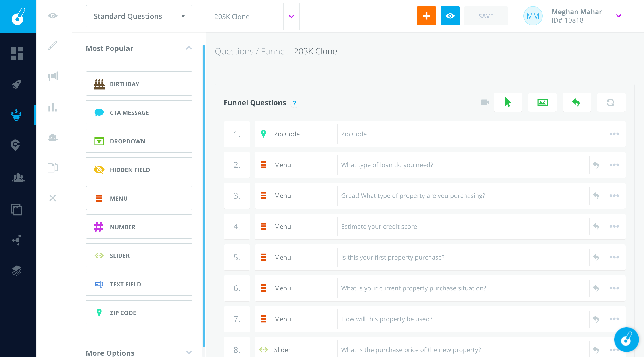
Task: Click the MM user avatar
Action: point(533,16)
